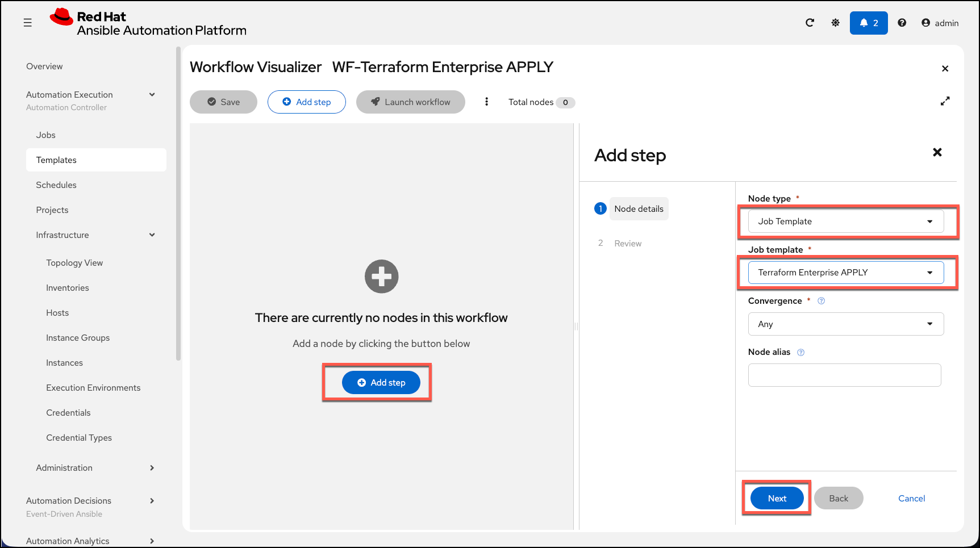Click the Node alias input field
This screenshot has height=548, width=980.
point(844,375)
